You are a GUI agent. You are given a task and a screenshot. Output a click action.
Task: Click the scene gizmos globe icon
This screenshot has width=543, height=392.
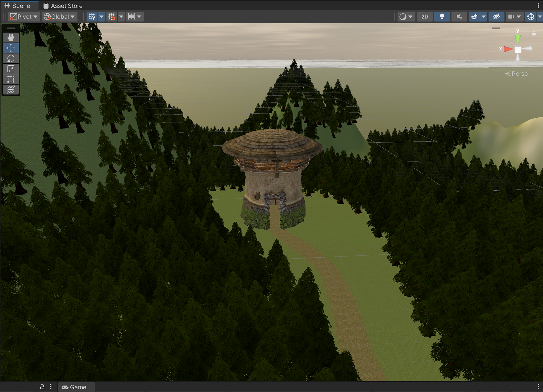[x=531, y=17]
